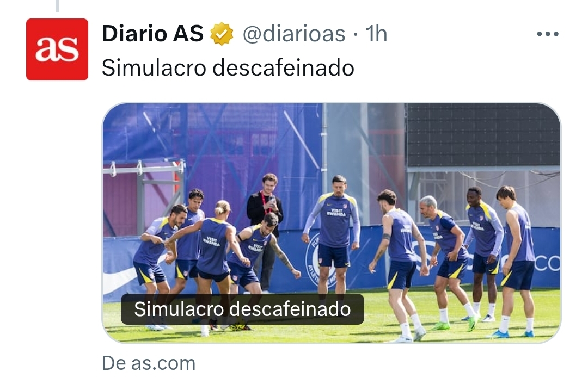
Task: Open the tweet's three-dot more options menu
Action: coord(548,34)
